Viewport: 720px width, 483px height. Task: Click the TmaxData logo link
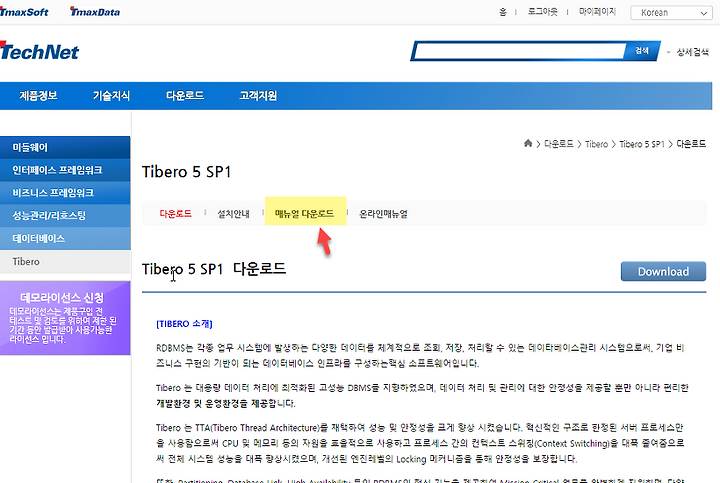pos(95,12)
